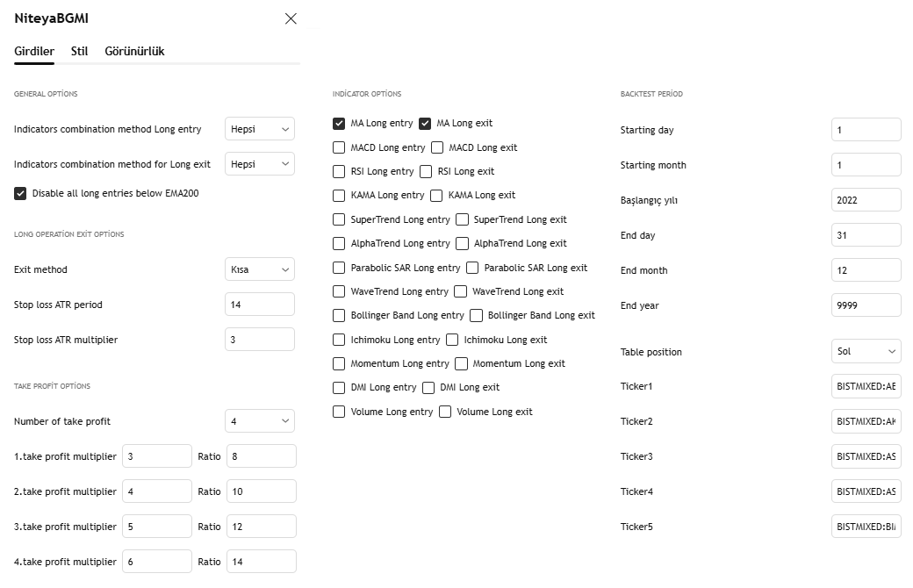Screen dimensions: 913x588
Task: Click the Ticker1 input field
Action: tap(866, 386)
